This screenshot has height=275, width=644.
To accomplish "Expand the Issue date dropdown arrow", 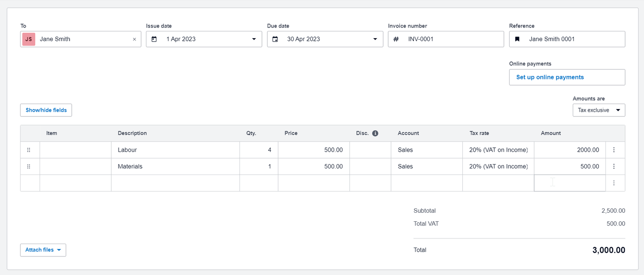I will [254, 39].
